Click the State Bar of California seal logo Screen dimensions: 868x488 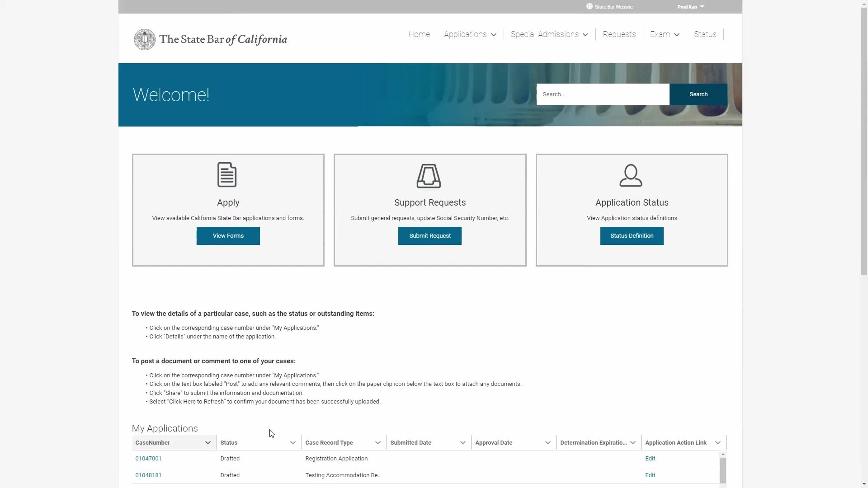[145, 40]
